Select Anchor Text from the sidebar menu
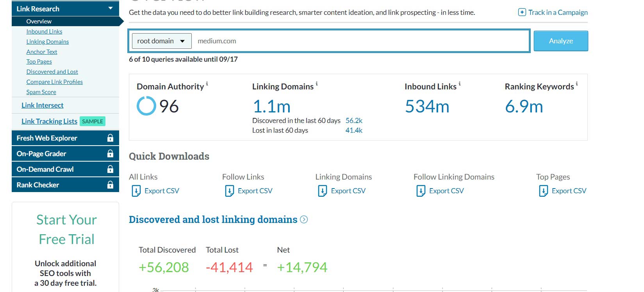This screenshot has width=644, height=292. (x=42, y=52)
